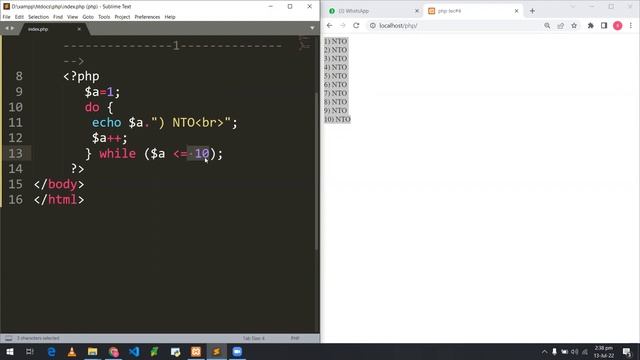This screenshot has height=360, width=640.
Task: Open the notifications action center
Action: [x=627, y=352]
